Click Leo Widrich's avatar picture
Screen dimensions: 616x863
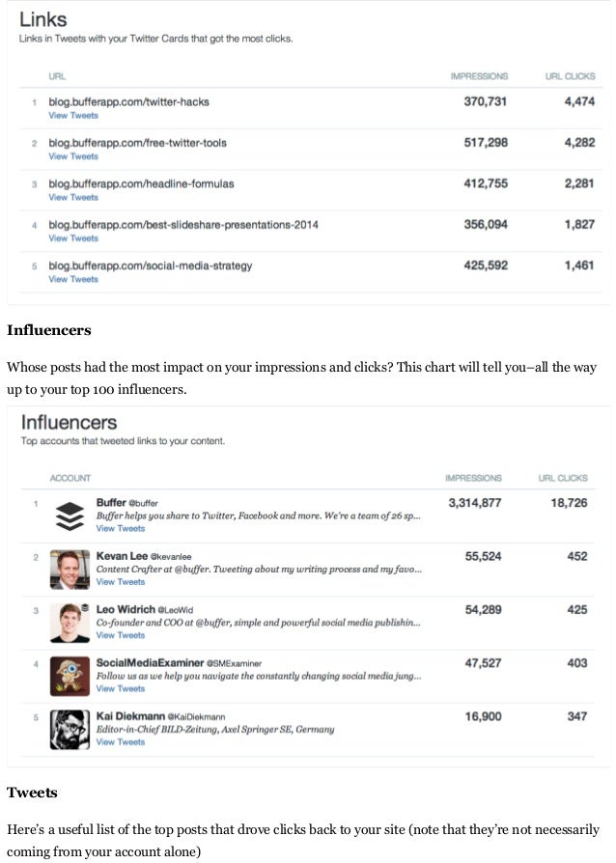point(70,623)
